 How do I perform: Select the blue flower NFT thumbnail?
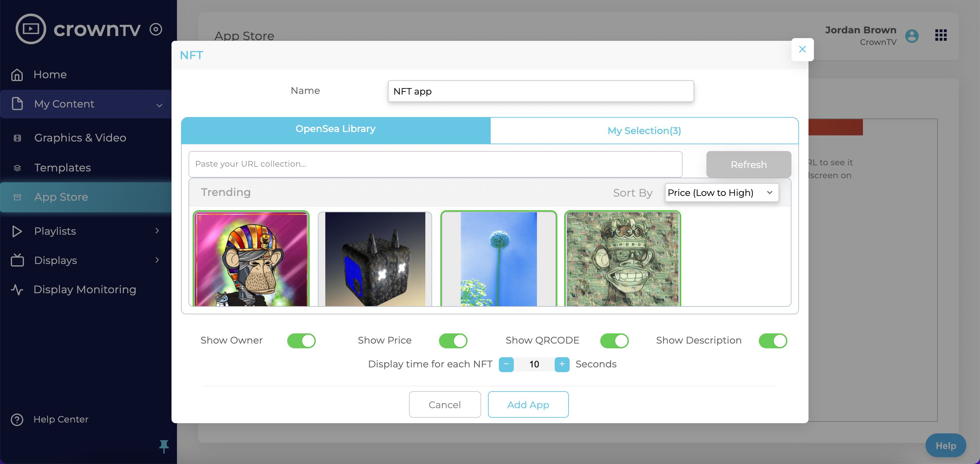[x=499, y=259]
